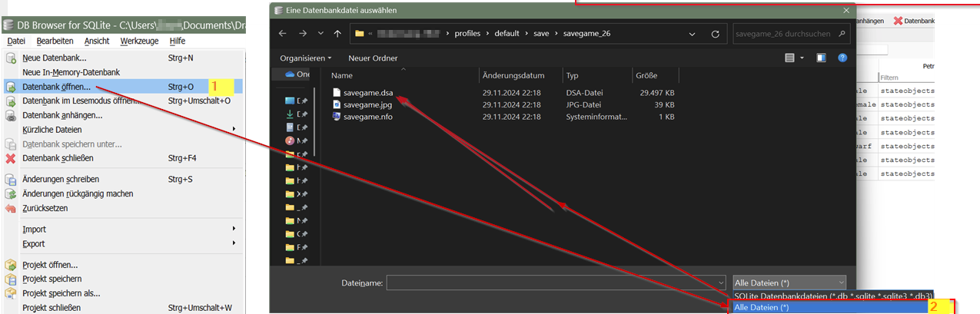Expand Kürzliche Dateien submenu
Image resolution: width=980 pixels, height=314 pixels.
(123, 130)
